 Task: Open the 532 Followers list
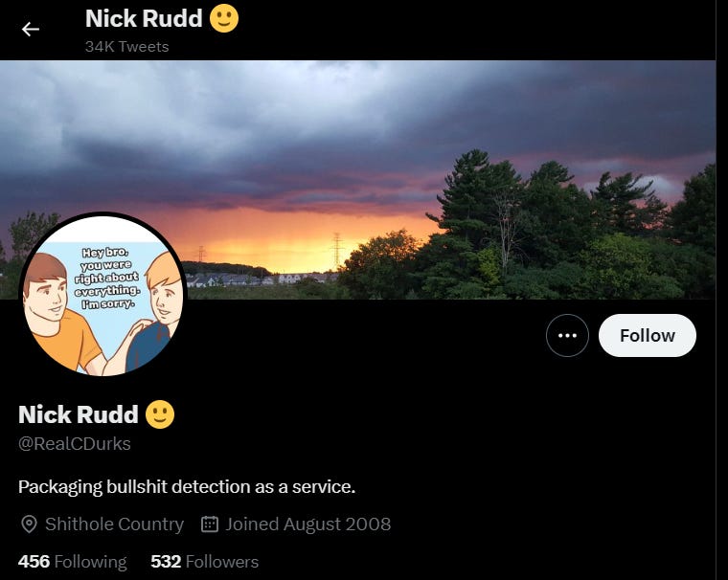205,562
